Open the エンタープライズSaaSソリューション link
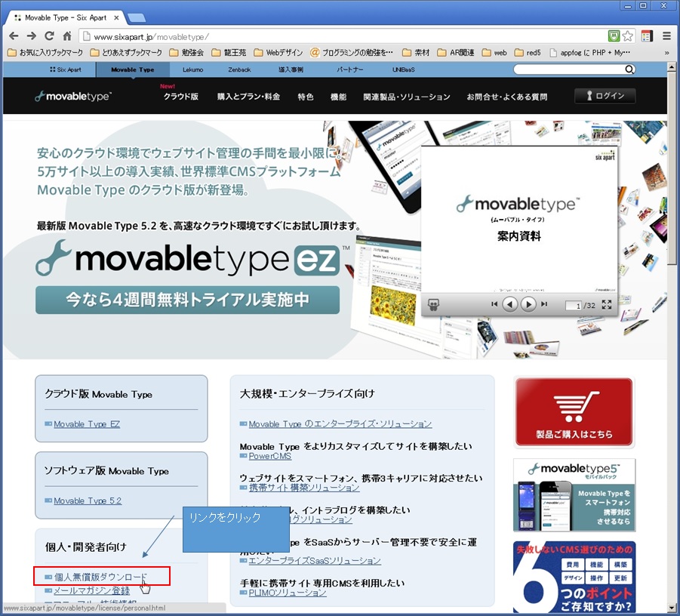This screenshot has width=680, height=616. 315,560
